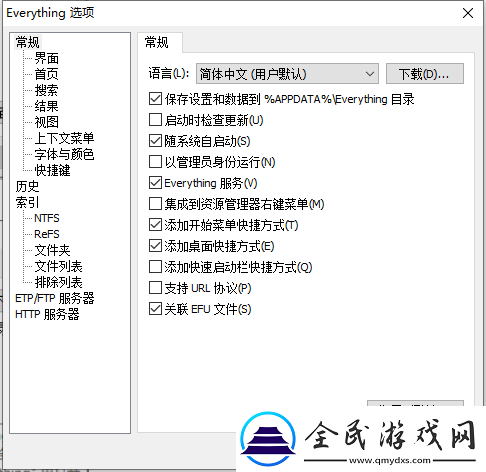Check 集成到资源管理器右键菜单(M) option

tap(155, 204)
